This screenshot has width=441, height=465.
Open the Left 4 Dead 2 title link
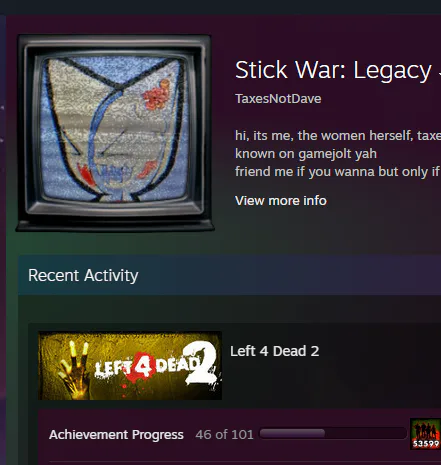click(275, 351)
